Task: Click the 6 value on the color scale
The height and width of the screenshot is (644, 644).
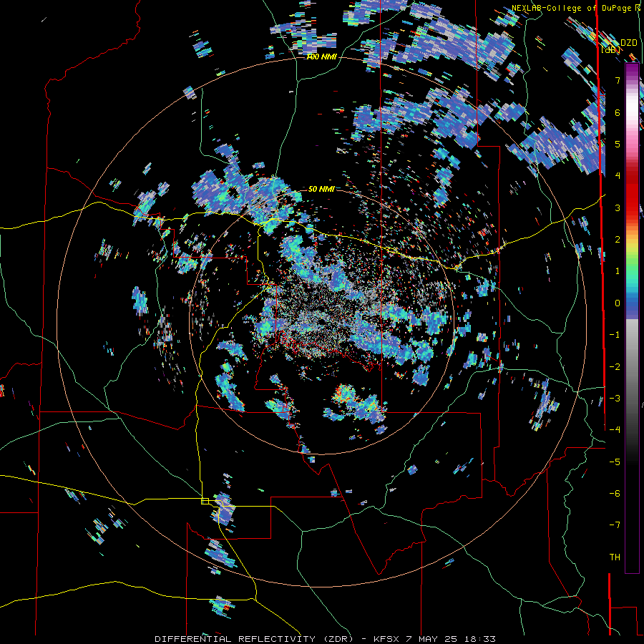Action: 618,112
